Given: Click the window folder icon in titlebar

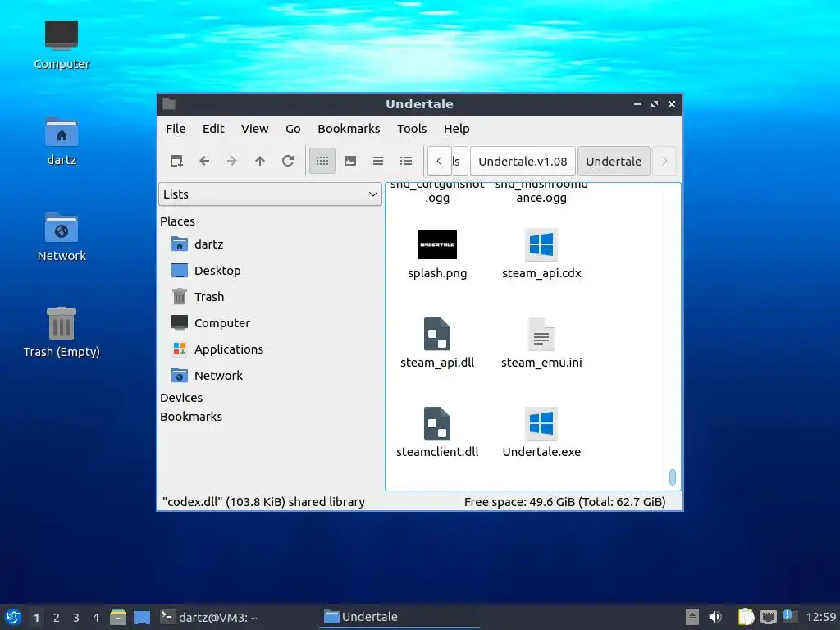Looking at the screenshot, I should pyautogui.click(x=169, y=104).
